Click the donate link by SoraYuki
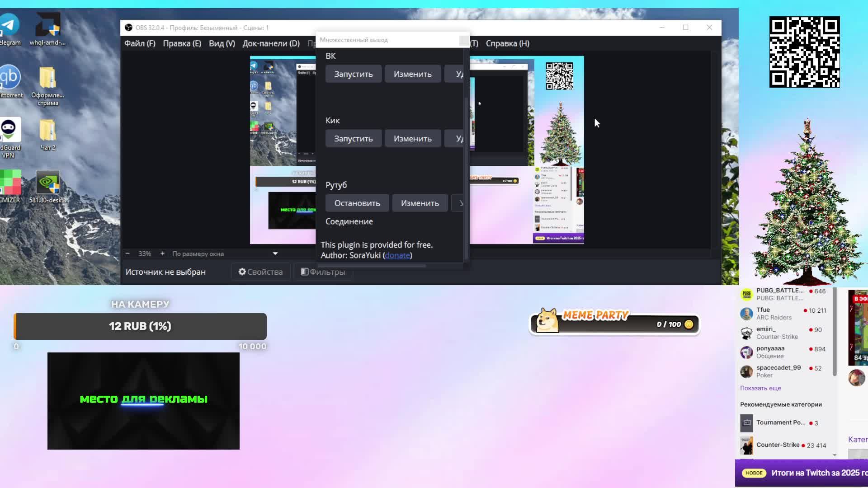The image size is (868, 488). coord(397,255)
